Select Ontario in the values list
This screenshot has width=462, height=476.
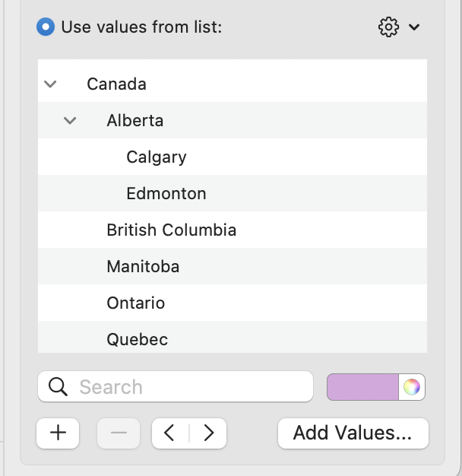(136, 303)
